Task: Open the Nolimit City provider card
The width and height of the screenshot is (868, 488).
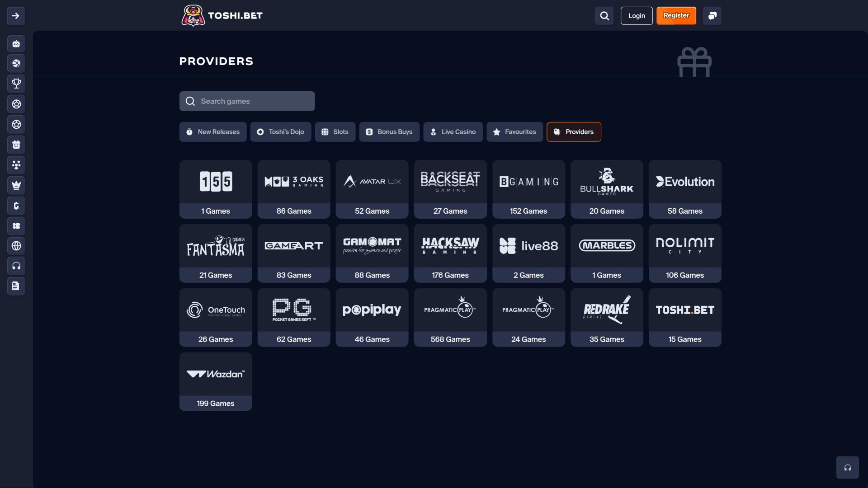Action: tap(685, 253)
